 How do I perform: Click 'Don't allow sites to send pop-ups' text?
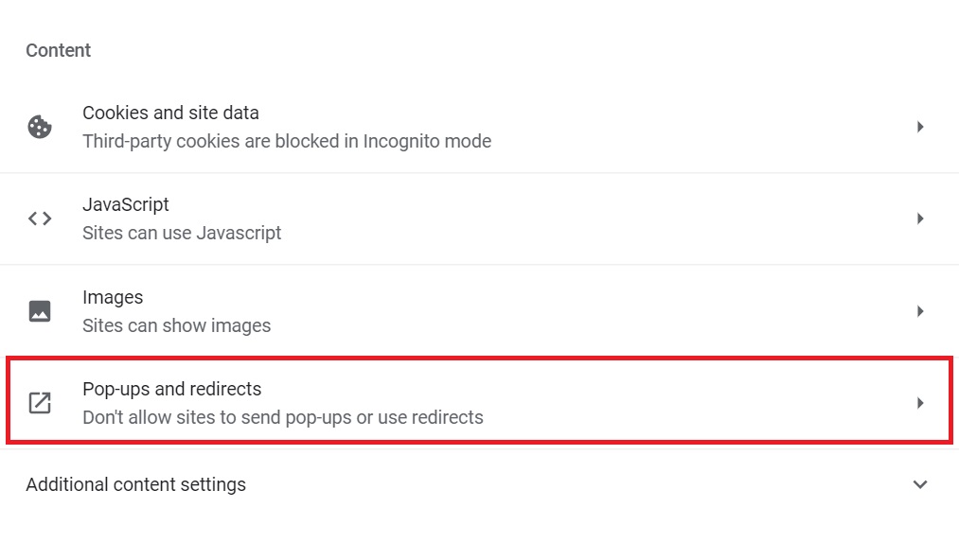click(282, 417)
